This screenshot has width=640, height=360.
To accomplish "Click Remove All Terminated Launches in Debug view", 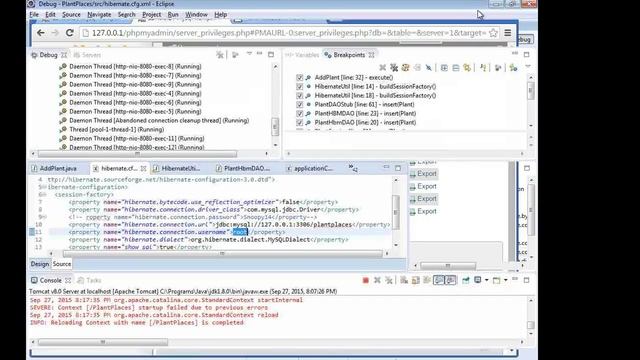I will (x=220, y=55).
